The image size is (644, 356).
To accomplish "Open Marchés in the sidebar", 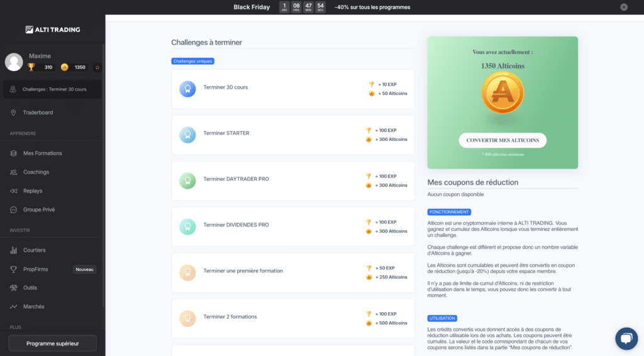I will tap(34, 307).
